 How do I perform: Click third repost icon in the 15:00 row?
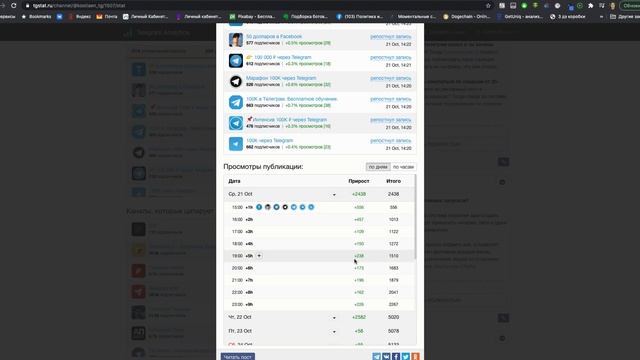tap(276, 207)
